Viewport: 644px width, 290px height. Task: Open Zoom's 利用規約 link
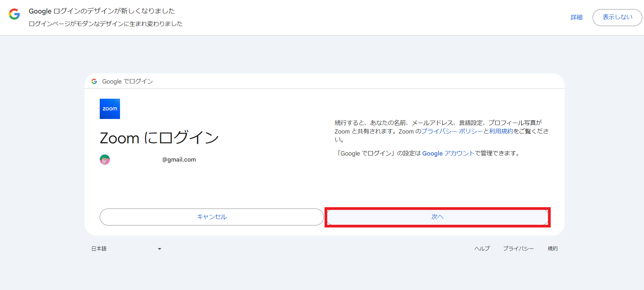[501, 131]
